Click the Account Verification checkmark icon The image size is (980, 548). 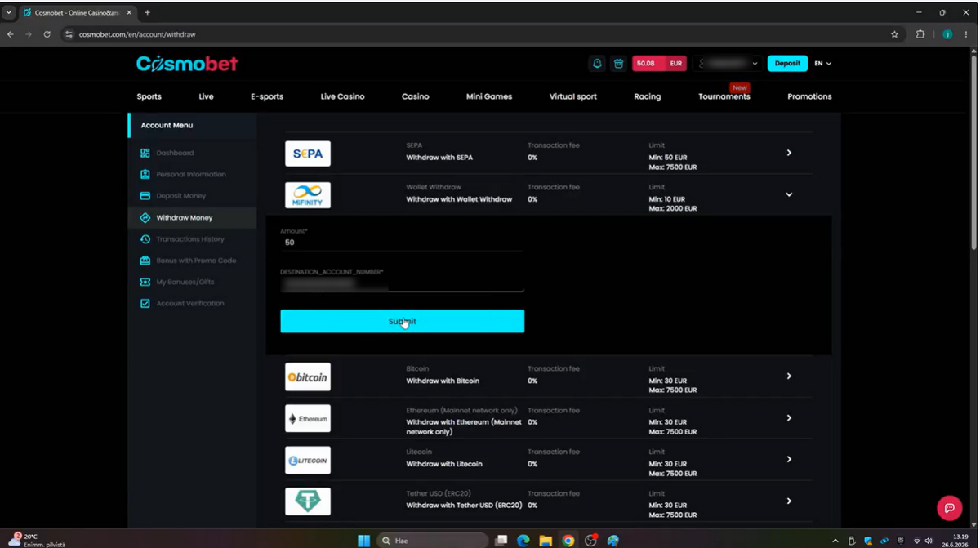pyautogui.click(x=145, y=303)
